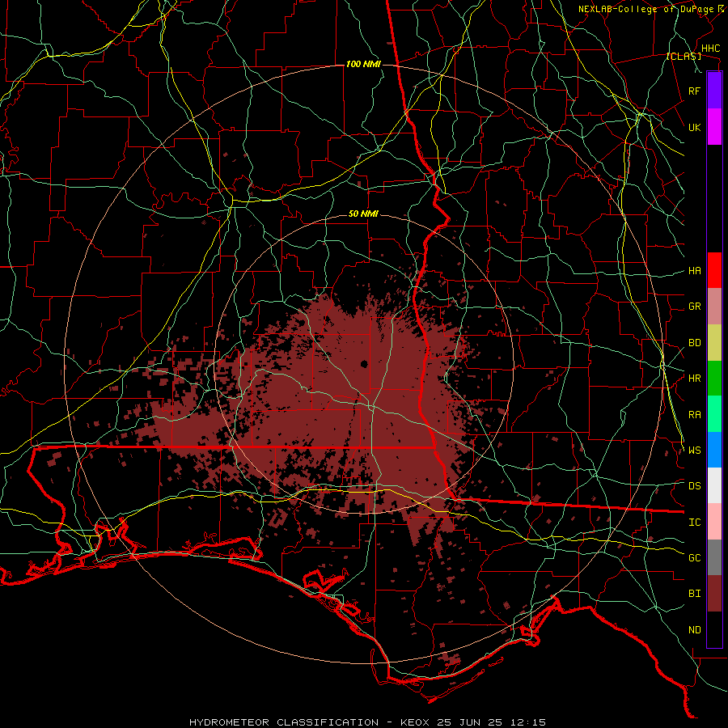Image resolution: width=728 pixels, height=728 pixels.
Task: Click the RF purple legend swatch
Action: point(714,91)
